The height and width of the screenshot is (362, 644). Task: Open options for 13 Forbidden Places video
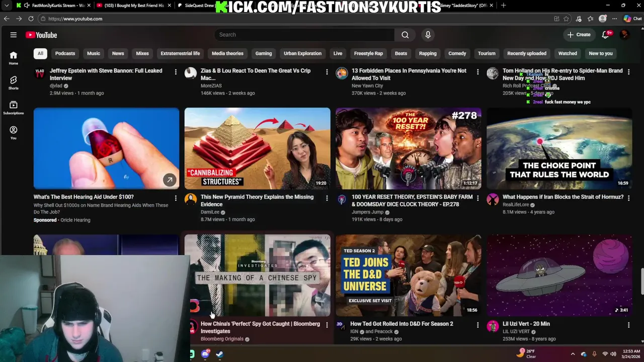click(x=477, y=72)
